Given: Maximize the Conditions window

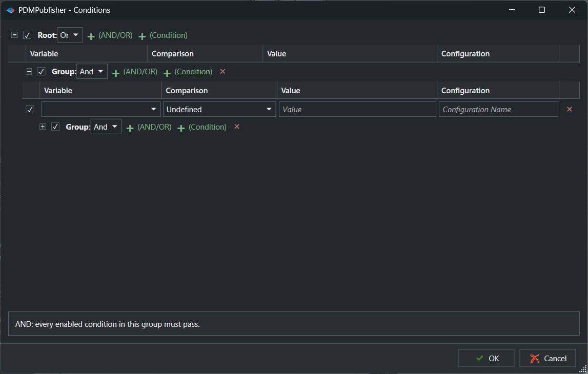Looking at the screenshot, I should [x=542, y=10].
